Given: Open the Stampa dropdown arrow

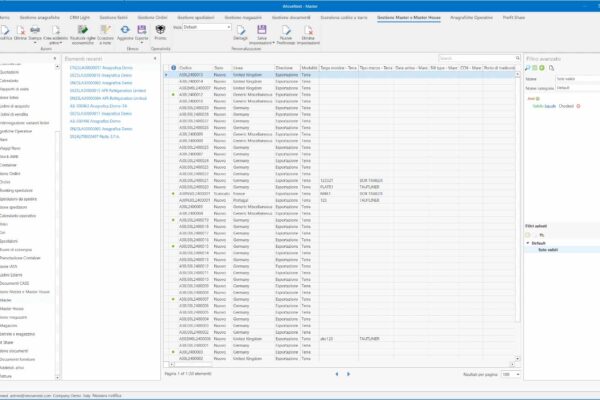Looking at the screenshot, I should point(35,43).
